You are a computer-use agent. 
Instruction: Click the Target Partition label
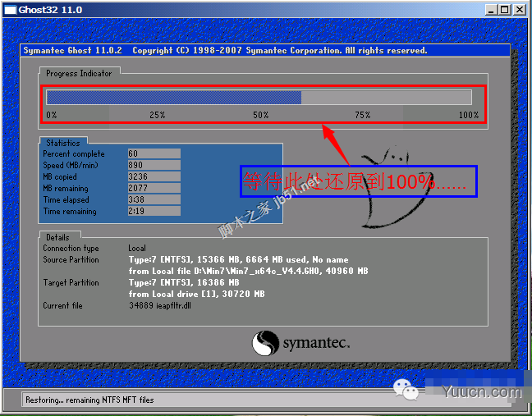[71, 283]
